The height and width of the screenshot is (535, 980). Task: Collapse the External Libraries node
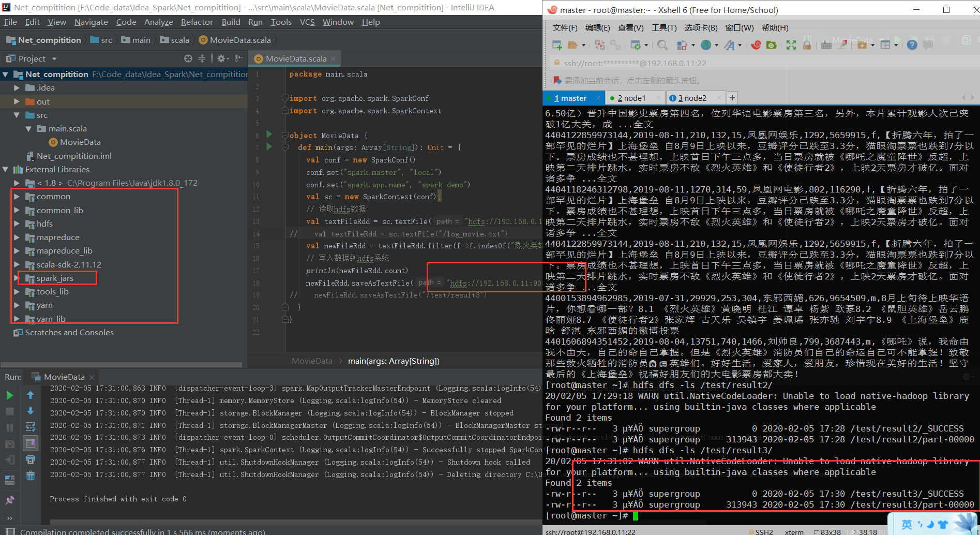point(5,169)
